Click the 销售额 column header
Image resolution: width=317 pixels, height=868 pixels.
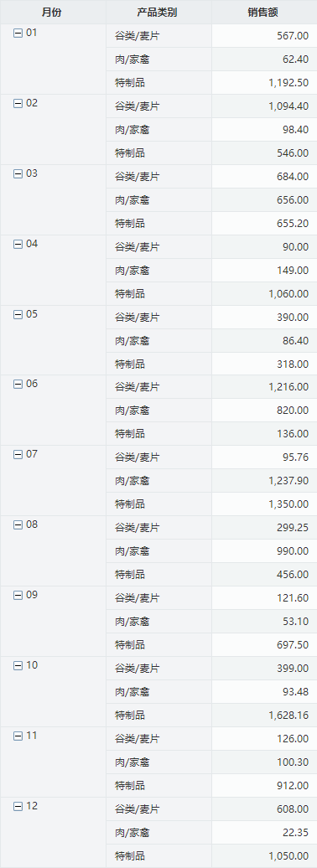[x=264, y=13]
